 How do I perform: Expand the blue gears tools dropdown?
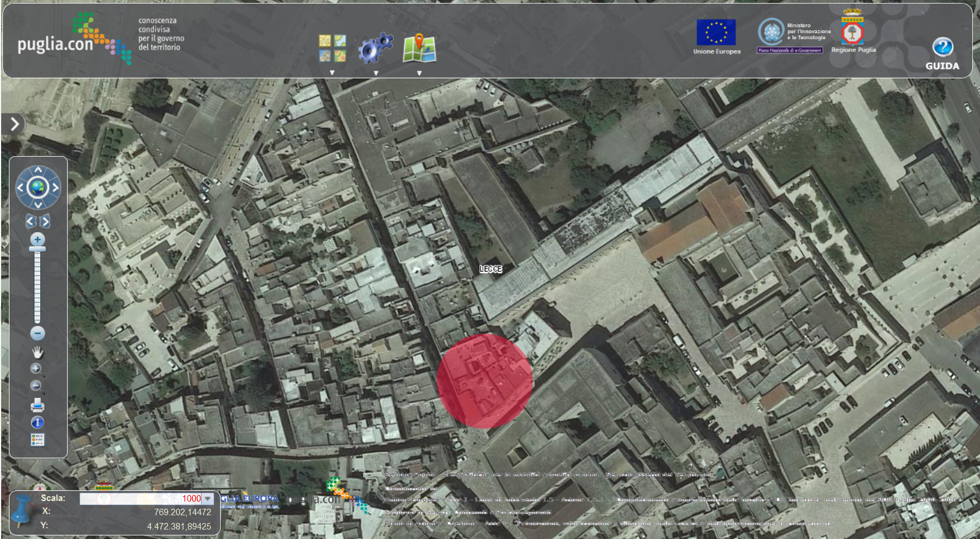click(376, 73)
